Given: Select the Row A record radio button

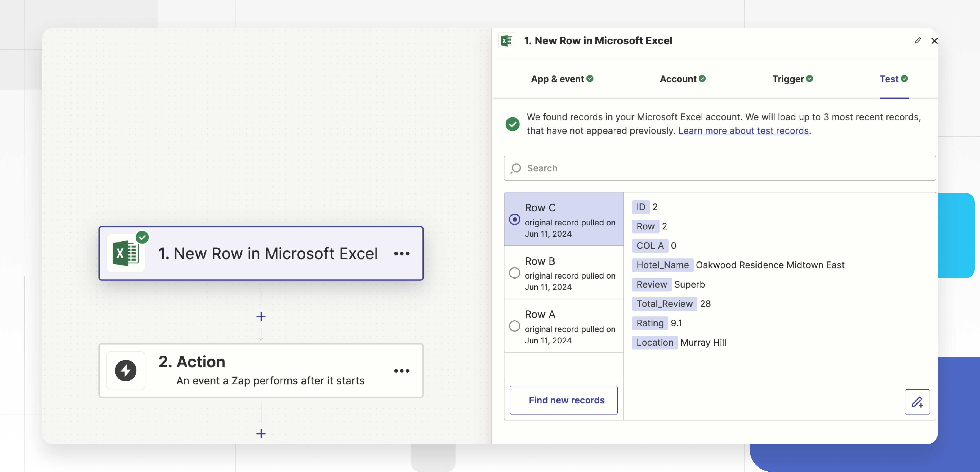Looking at the screenshot, I should tap(514, 326).
